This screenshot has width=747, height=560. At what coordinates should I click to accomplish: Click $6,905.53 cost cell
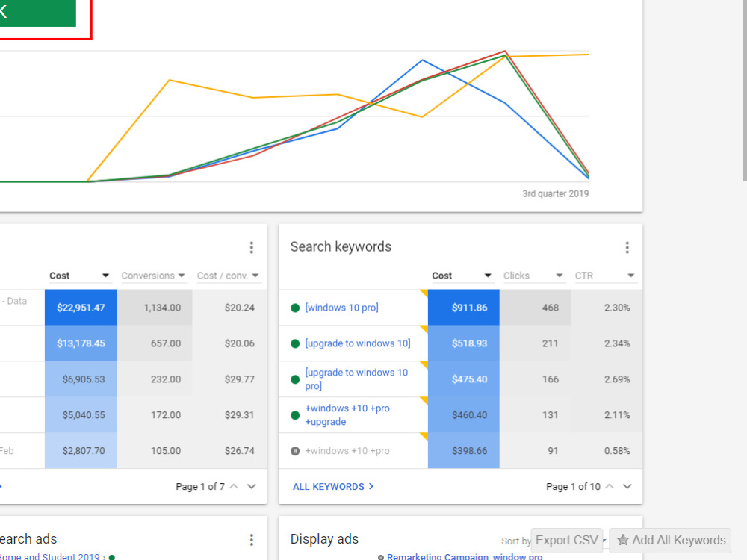pos(81,379)
